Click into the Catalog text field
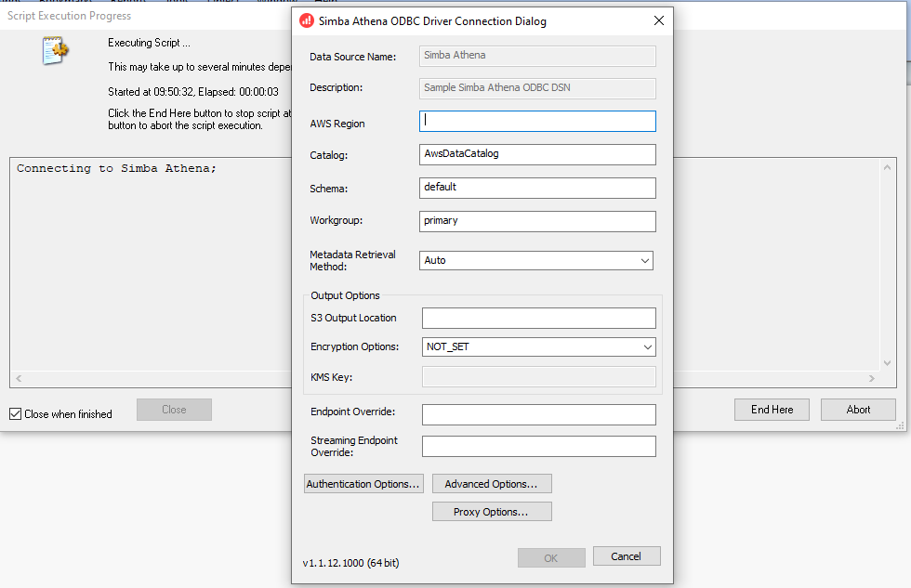Screen dimensions: 911x588 click(538, 154)
